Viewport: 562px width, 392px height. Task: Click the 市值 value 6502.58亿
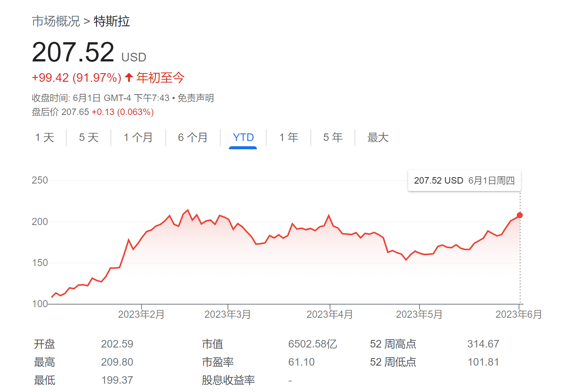click(313, 344)
